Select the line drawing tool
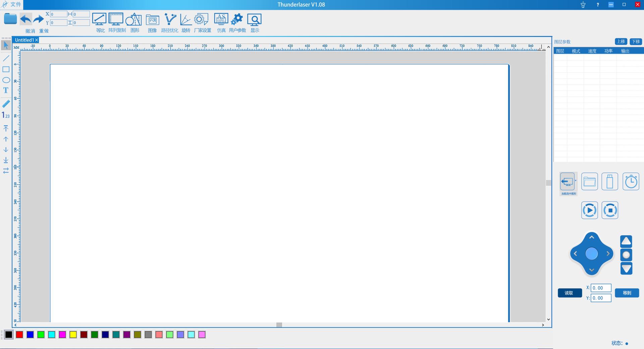The width and height of the screenshot is (644, 349). [x=6, y=58]
